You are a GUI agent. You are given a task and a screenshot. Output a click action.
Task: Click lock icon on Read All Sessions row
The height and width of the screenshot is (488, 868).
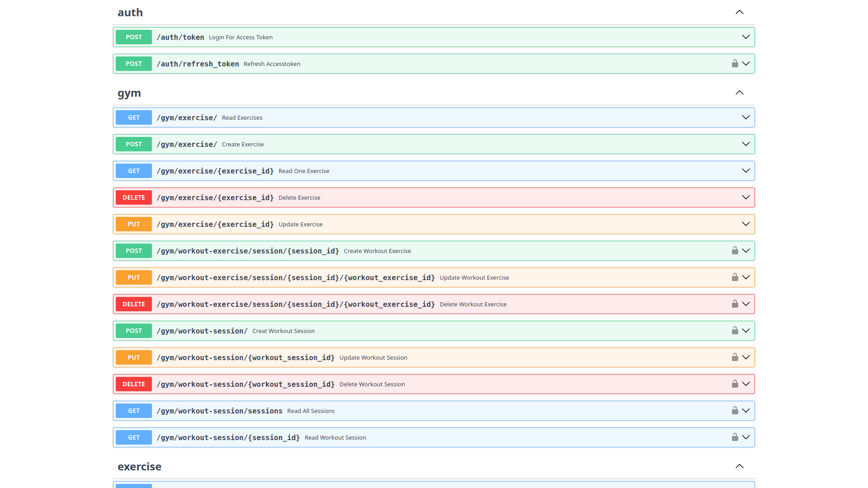735,411
